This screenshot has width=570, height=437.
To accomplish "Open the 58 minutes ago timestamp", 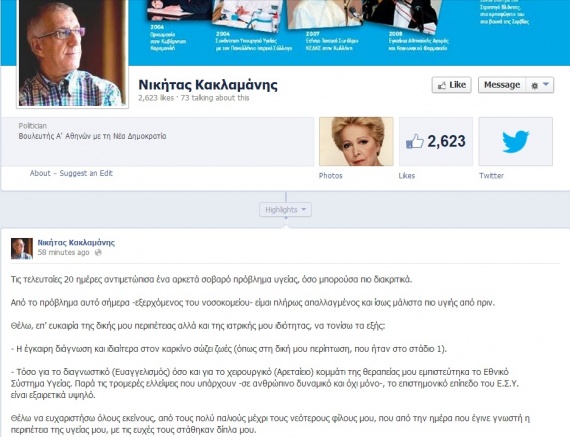I will [x=64, y=252].
